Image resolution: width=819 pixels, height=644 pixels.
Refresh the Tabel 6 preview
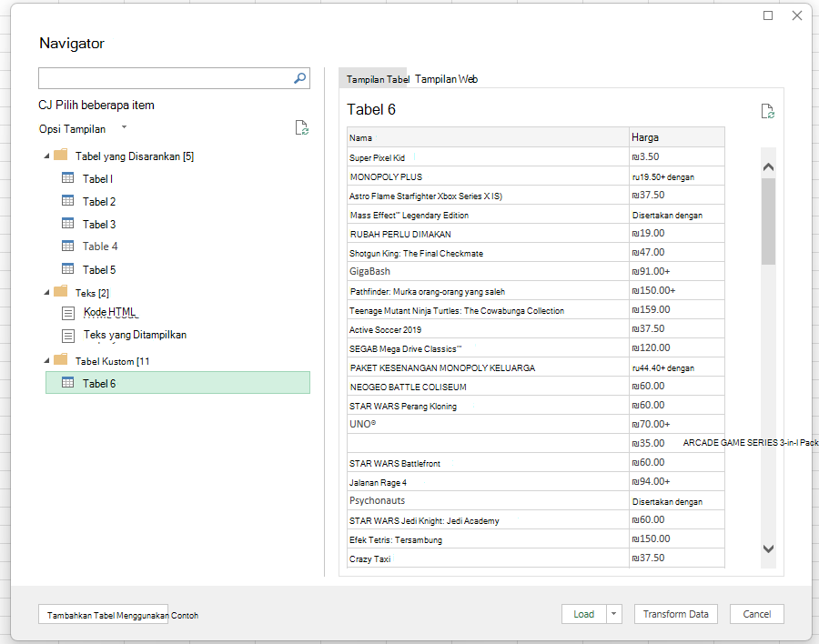[767, 111]
